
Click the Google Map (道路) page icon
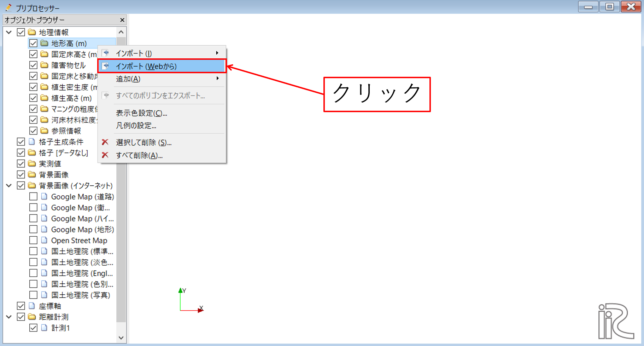[44, 197]
